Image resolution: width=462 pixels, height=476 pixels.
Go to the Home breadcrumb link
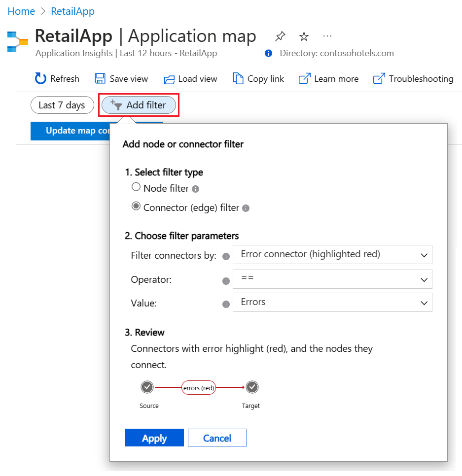click(x=21, y=11)
